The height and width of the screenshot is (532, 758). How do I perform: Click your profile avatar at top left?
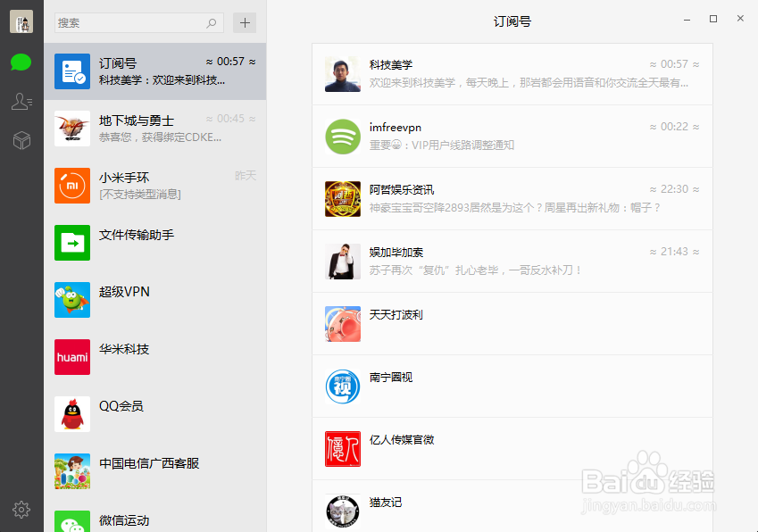[x=21, y=21]
